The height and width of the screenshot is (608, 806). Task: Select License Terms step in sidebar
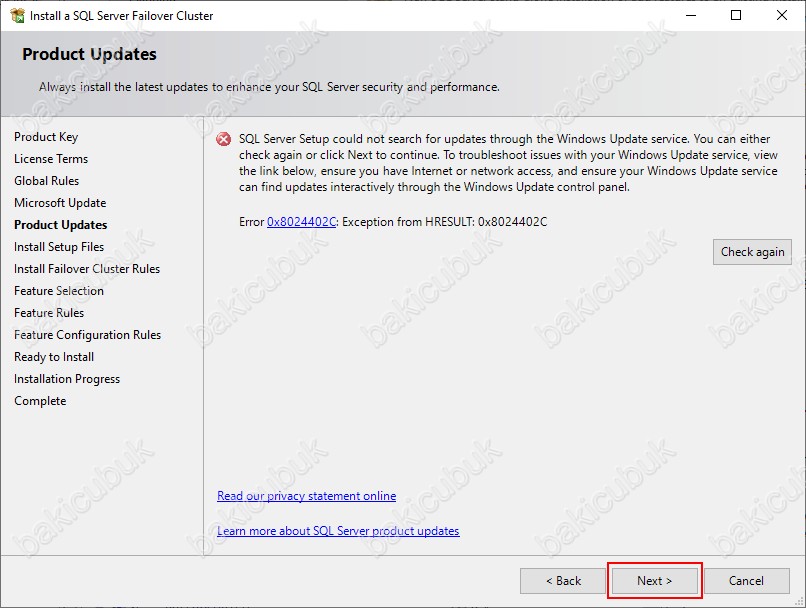coord(51,159)
